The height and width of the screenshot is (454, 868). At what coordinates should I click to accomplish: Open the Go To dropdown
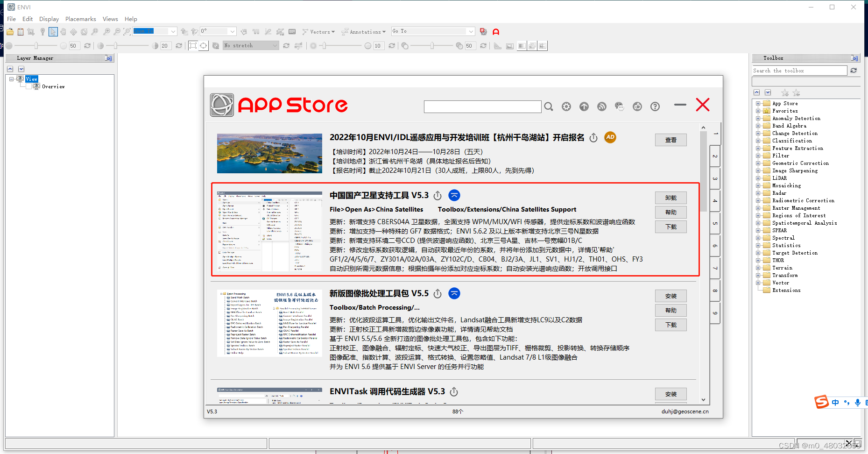click(471, 31)
